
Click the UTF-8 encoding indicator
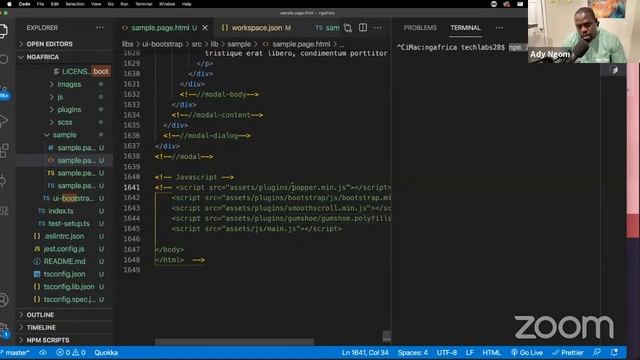[x=447, y=353]
